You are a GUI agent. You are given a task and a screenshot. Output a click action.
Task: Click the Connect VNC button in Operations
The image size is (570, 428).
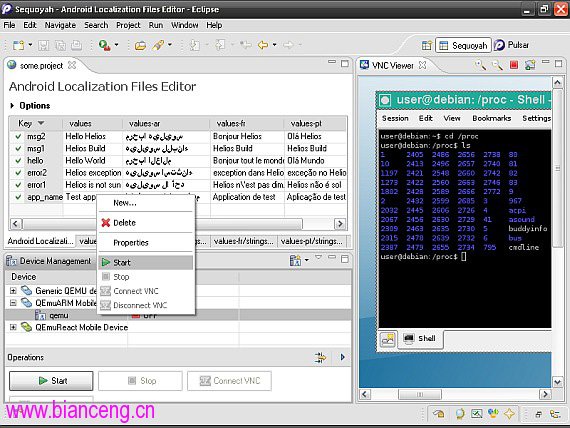(229, 381)
